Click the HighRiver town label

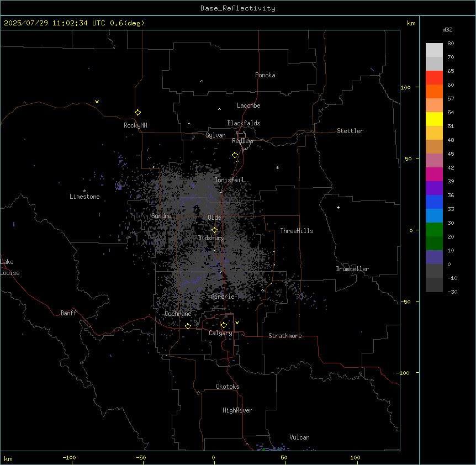[237, 410]
